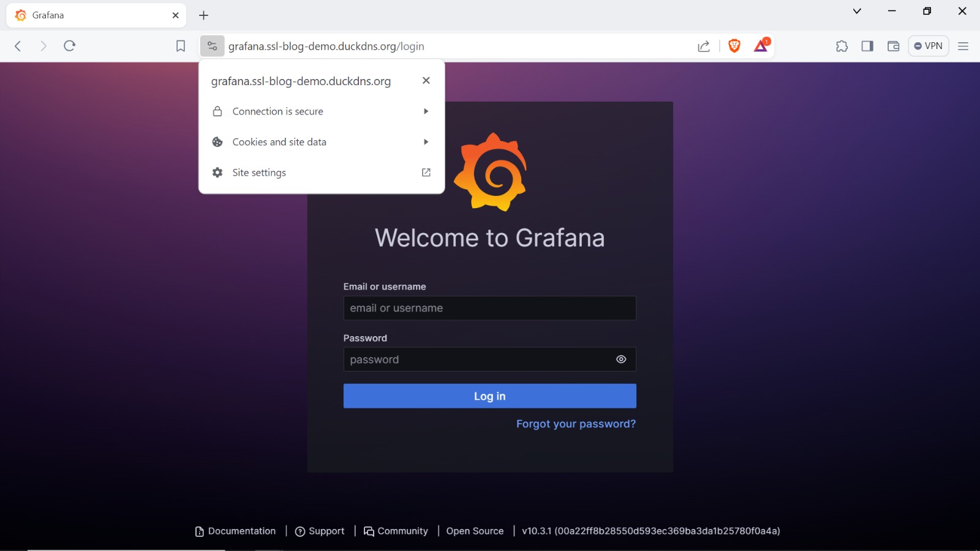980x551 pixels.
Task: Close the site information popup
Action: coord(426,81)
